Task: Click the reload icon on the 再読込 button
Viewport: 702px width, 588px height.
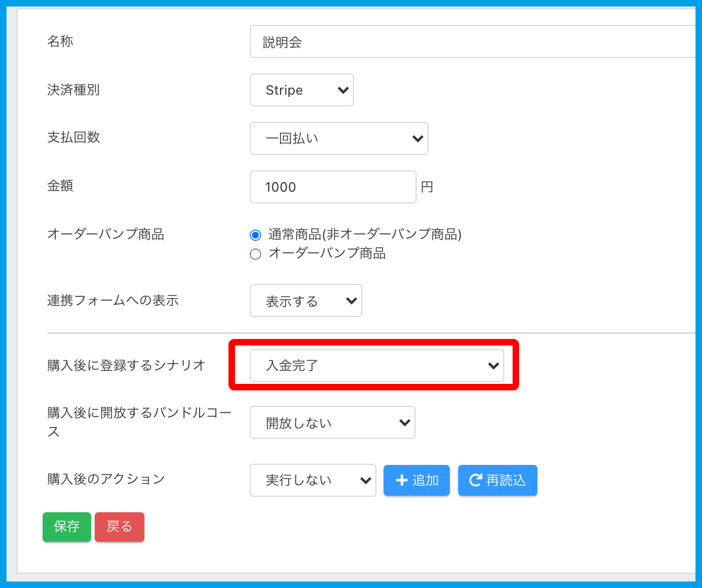Action: click(475, 480)
